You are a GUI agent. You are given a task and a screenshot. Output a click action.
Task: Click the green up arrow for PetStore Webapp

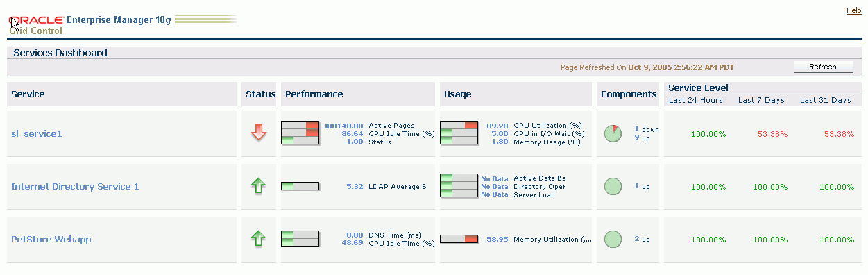coord(259,239)
